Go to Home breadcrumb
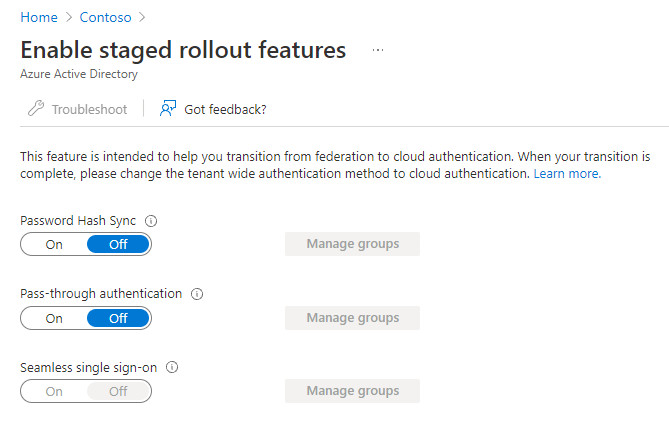This screenshot has width=669, height=442. pyautogui.click(x=39, y=17)
